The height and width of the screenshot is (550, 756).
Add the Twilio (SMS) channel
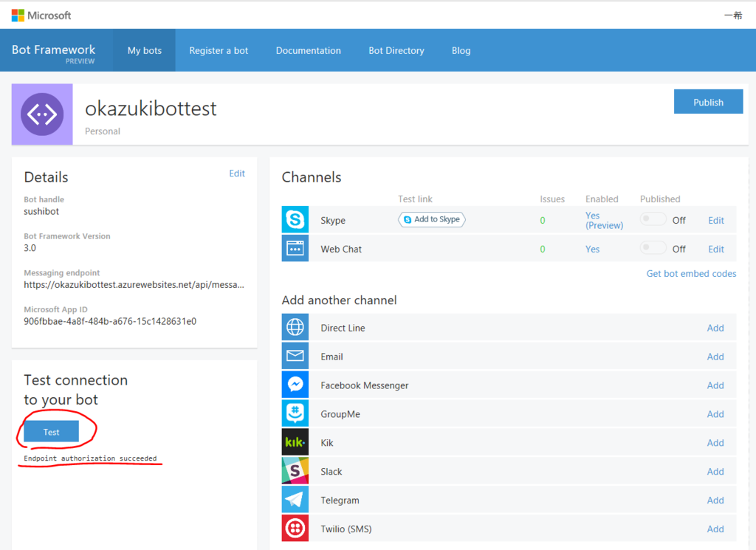click(x=715, y=529)
